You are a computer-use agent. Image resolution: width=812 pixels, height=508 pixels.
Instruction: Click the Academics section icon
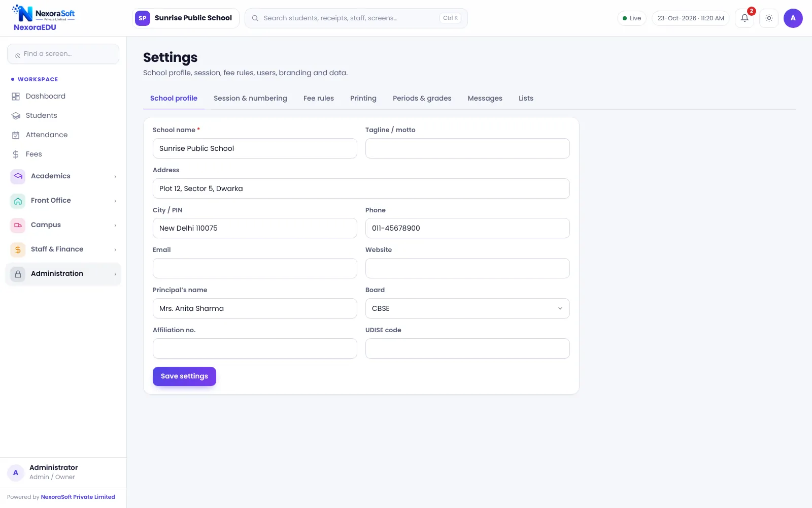[18, 176]
